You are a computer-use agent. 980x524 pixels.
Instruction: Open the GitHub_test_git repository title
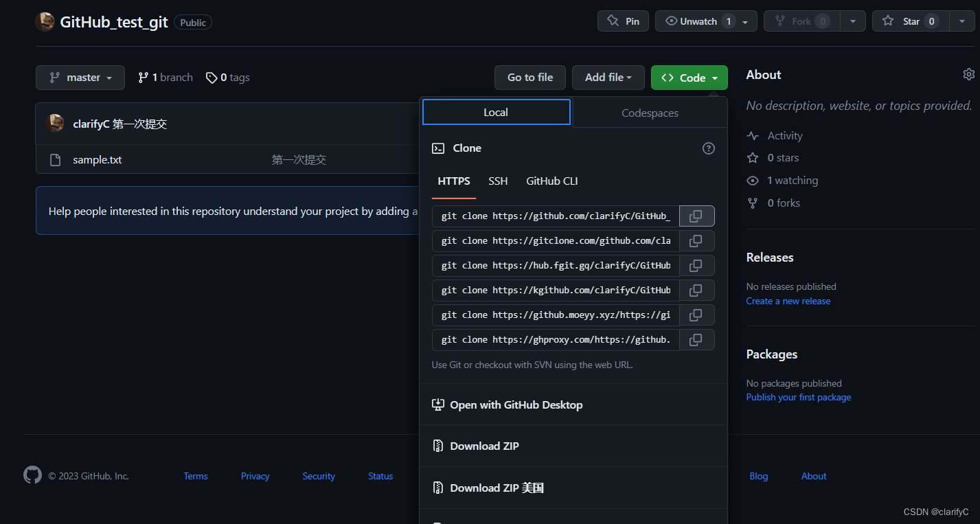tap(114, 22)
